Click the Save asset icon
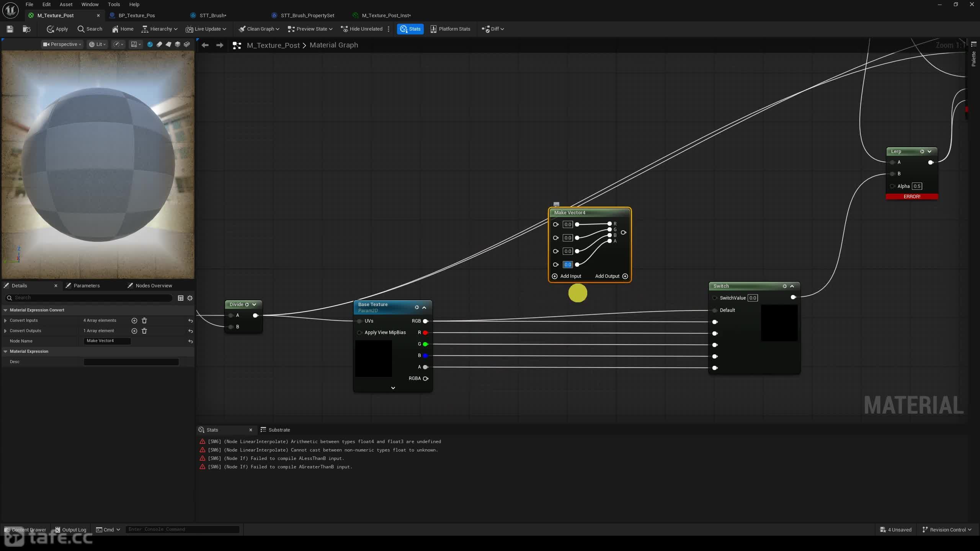 pyautogui.click(x=10, y=29)
